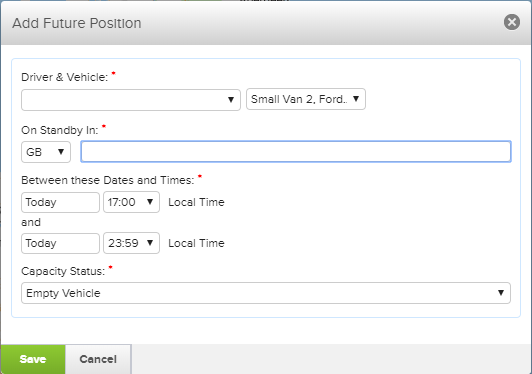Click the Driver & Vehicle label
This screenshot has width=532, height=374.
coord(64,77)
